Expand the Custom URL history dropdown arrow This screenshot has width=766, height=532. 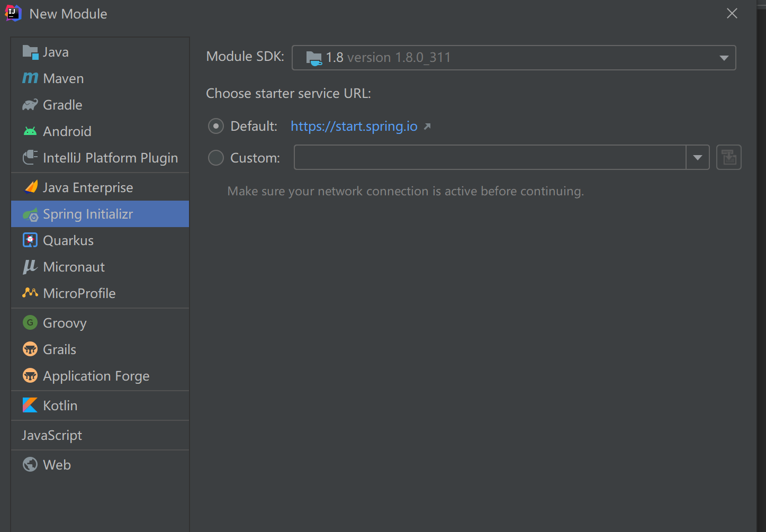click(x=698, y=158)
